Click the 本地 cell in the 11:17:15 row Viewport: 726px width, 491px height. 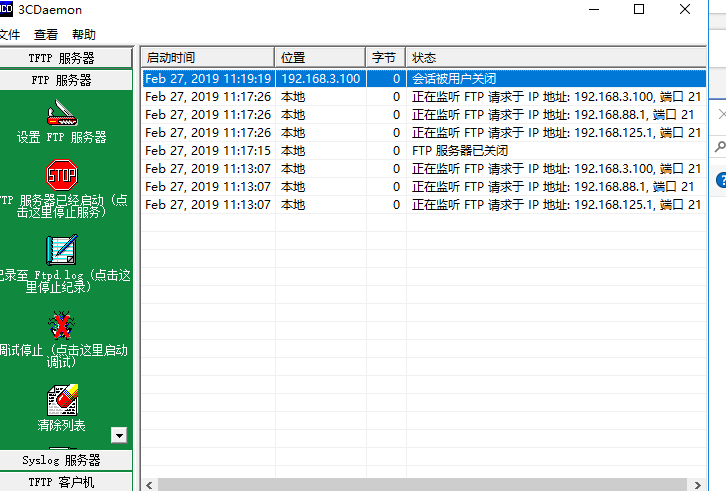pos(293,151)
